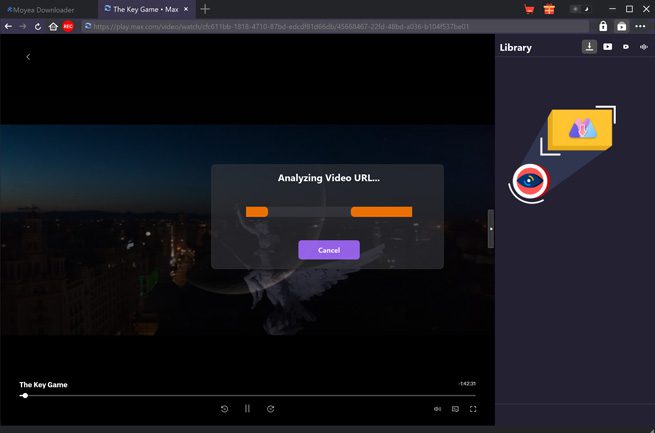The height and width of the screenshot is (433, 655).
Task: Reload the current page
Action: point(38,26)
